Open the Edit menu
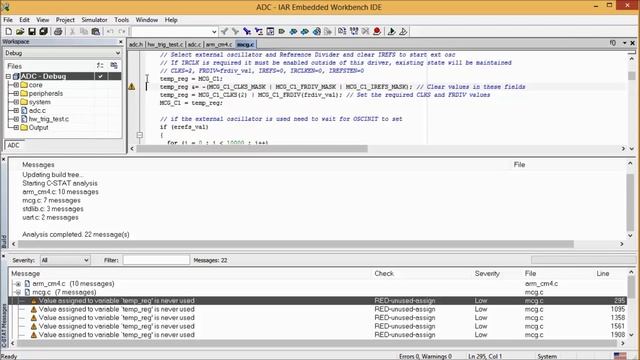 tap(24, 20)
